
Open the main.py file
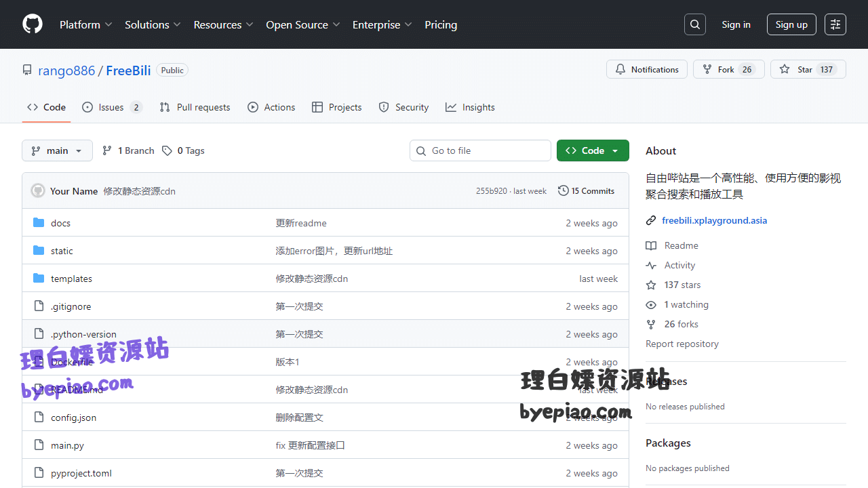[x=67, y=445]
